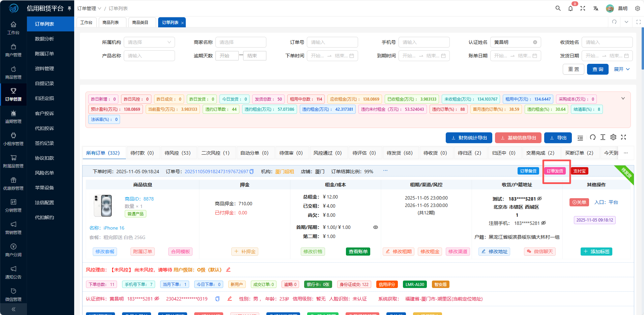Collapse the left sidebar with double-arrow icon
644x315 pixels.
13,309
